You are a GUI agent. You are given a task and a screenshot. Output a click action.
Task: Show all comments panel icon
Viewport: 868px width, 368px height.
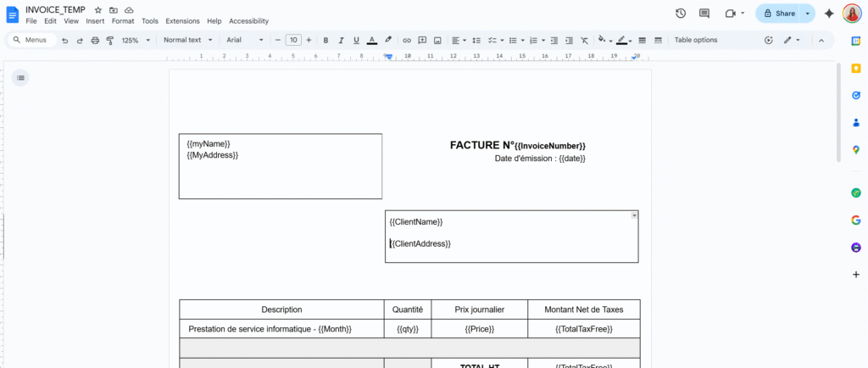(704, 14)
